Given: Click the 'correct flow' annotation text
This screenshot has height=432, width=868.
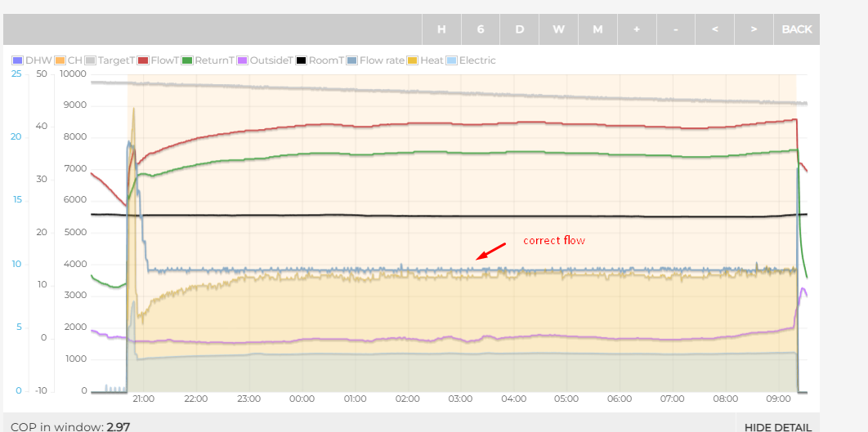Looking at the screenshot, I should point(554,240).
